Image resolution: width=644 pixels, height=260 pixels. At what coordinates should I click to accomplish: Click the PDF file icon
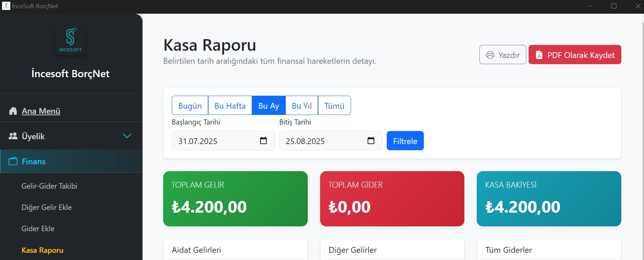tap(539, 55)
